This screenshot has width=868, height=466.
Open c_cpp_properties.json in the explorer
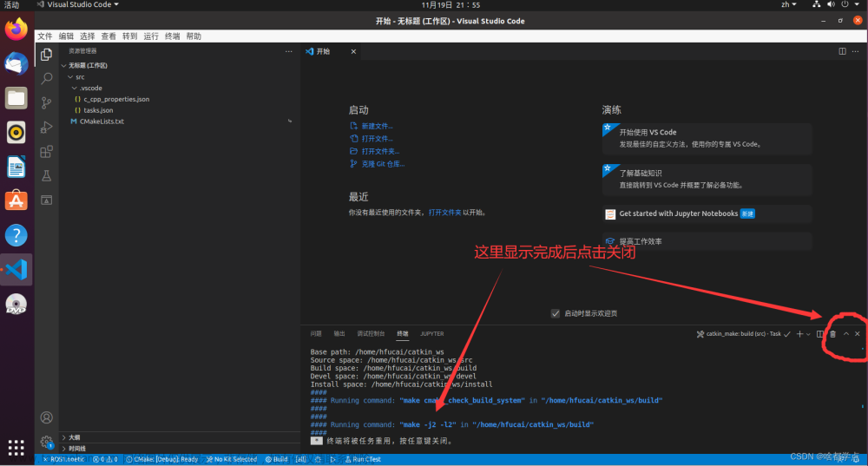pos(116,99)
